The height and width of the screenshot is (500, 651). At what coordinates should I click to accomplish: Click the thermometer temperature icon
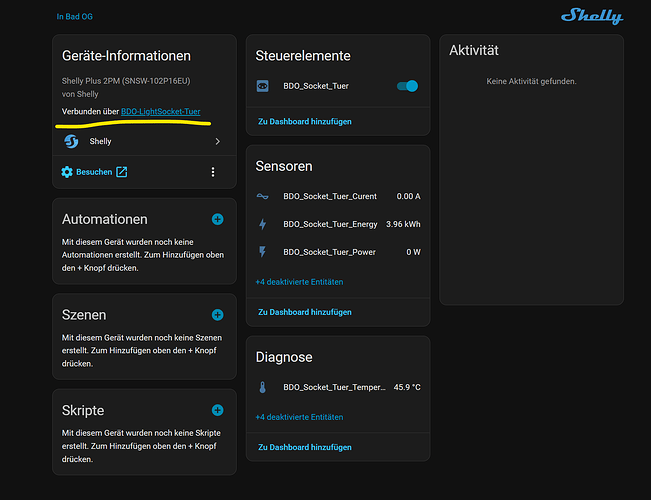263,387
